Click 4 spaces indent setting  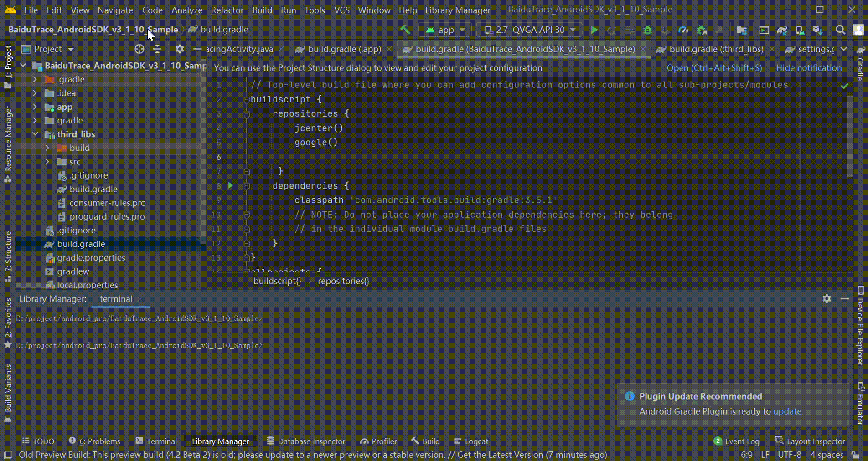pos(827,455)
